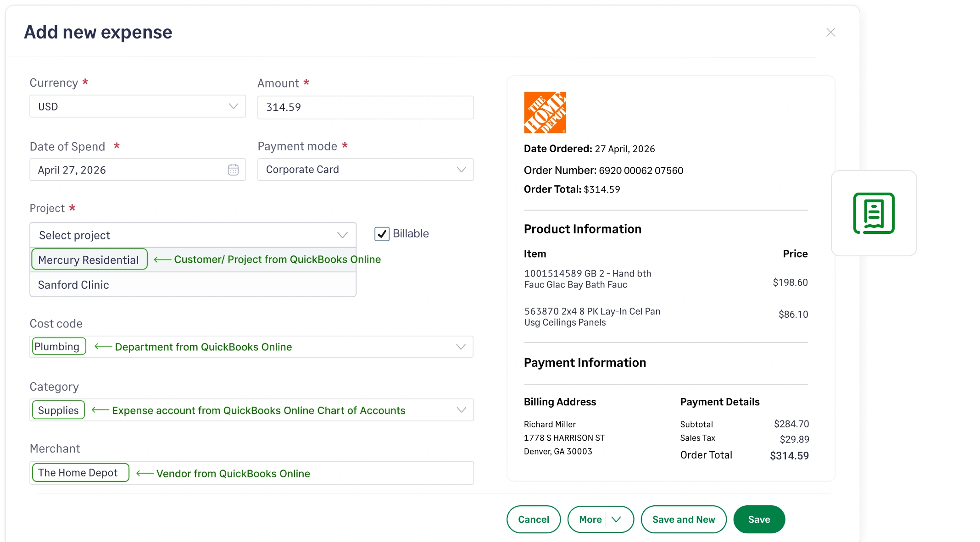Expand the Category dropdown arrow

coord(461,410)
